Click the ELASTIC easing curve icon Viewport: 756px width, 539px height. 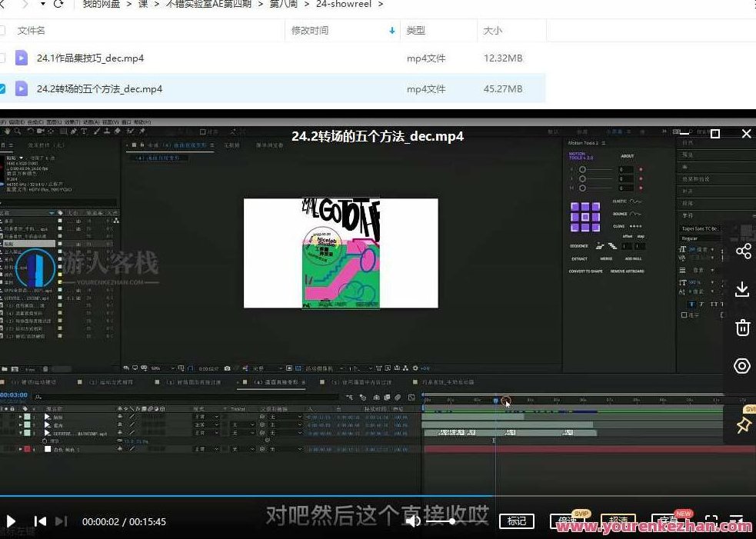[634, 201]
